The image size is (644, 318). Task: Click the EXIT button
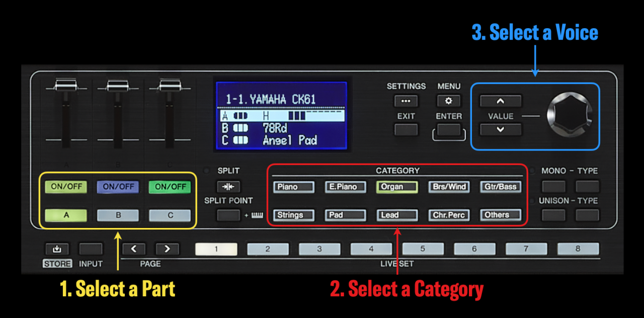406,130
